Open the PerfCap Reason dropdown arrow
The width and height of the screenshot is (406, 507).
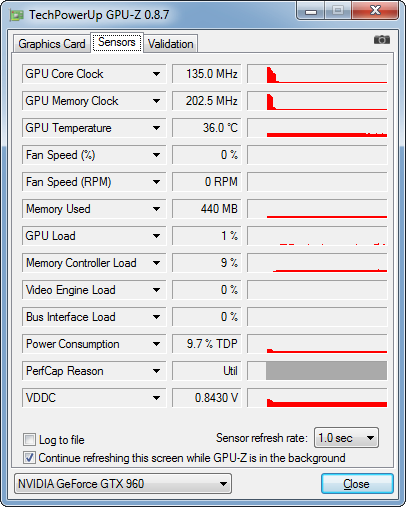click(156, 371)
